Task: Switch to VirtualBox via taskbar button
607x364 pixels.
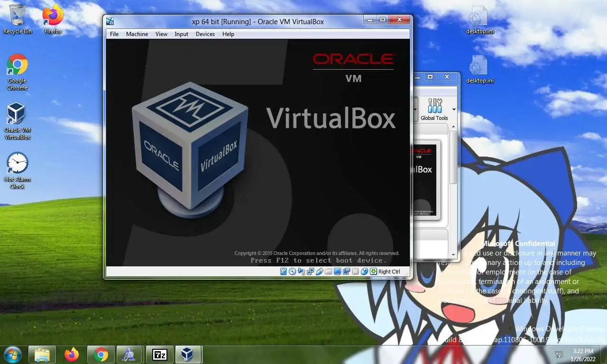Action: [x=188, y=355]
